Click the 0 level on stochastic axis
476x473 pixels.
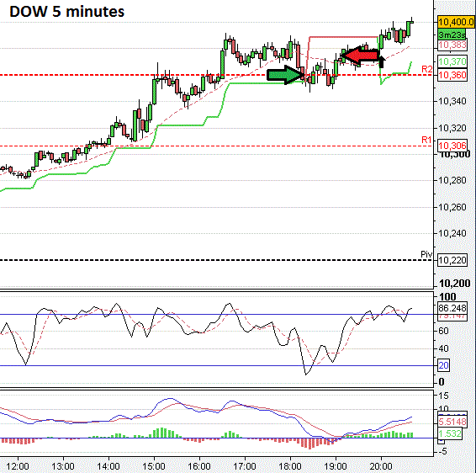point(442,382)
